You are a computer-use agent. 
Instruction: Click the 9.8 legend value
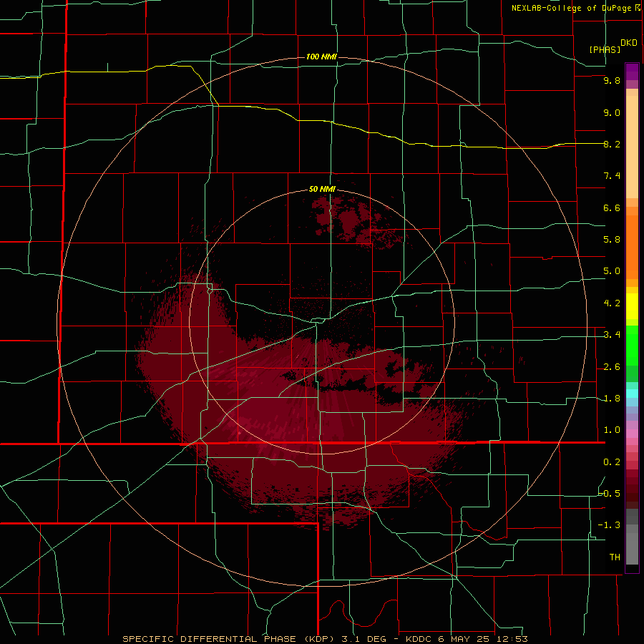point(612,80)
